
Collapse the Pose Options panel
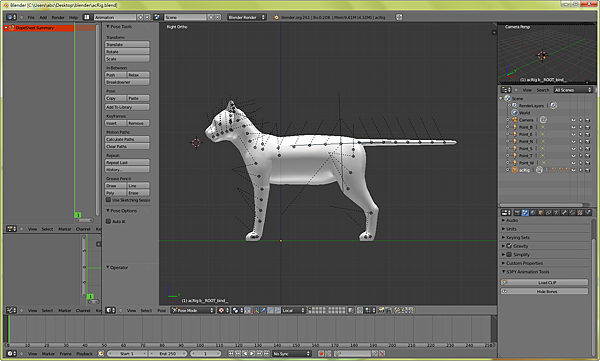point(108,211)
